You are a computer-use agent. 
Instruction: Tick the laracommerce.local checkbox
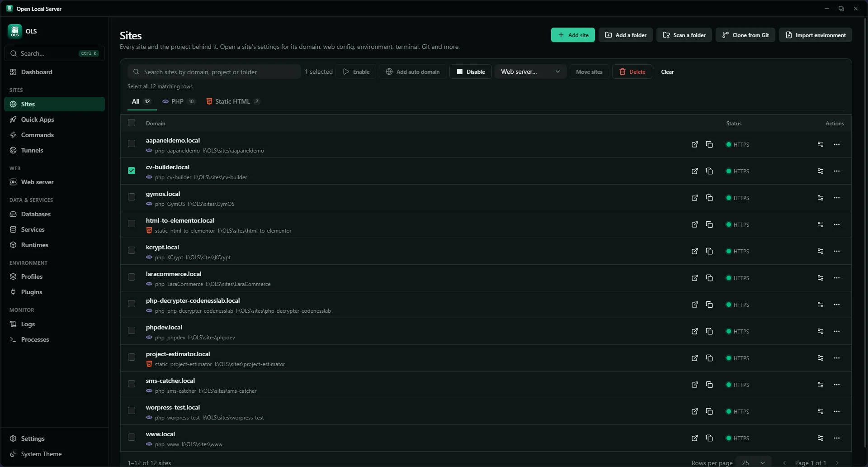click(x=132, y=277)
